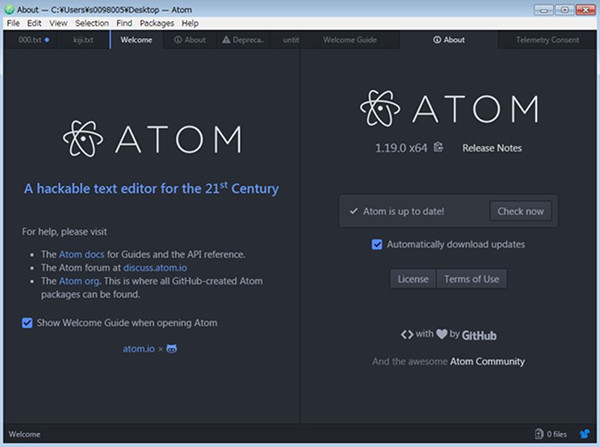Open the Find menu

click(x=124, y=23)
